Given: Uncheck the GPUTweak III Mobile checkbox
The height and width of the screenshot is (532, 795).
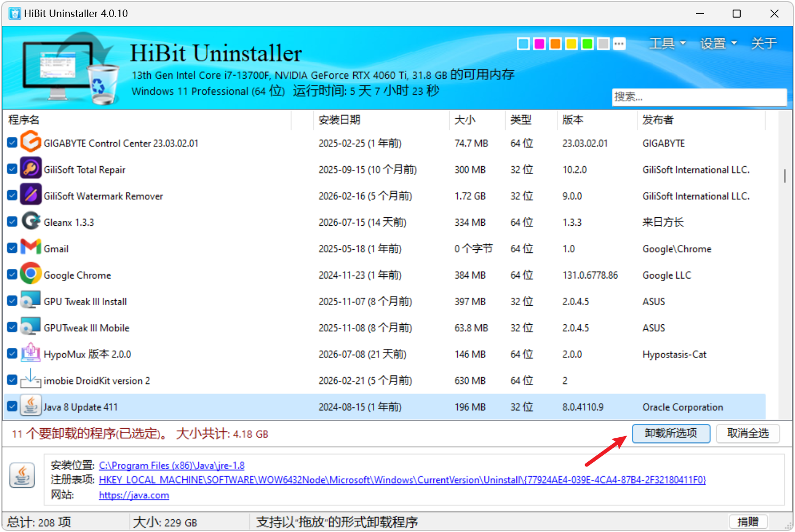Looking at the screenshot, I should click(12, 328).
